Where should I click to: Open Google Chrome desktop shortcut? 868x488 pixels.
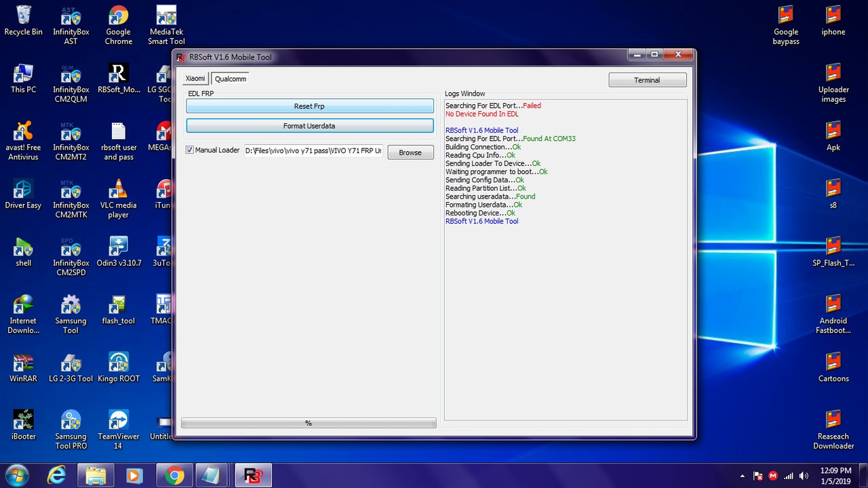tap(118, 26)
